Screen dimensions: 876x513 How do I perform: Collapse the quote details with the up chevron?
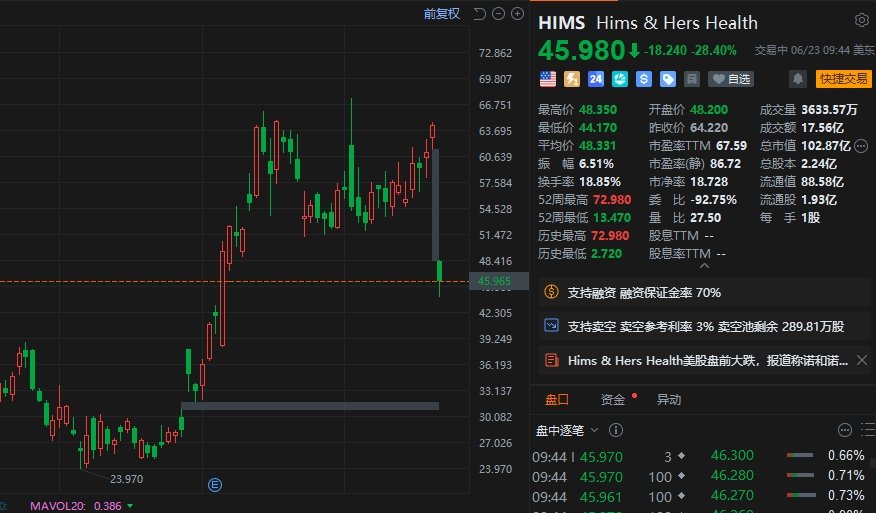point(704,266)
